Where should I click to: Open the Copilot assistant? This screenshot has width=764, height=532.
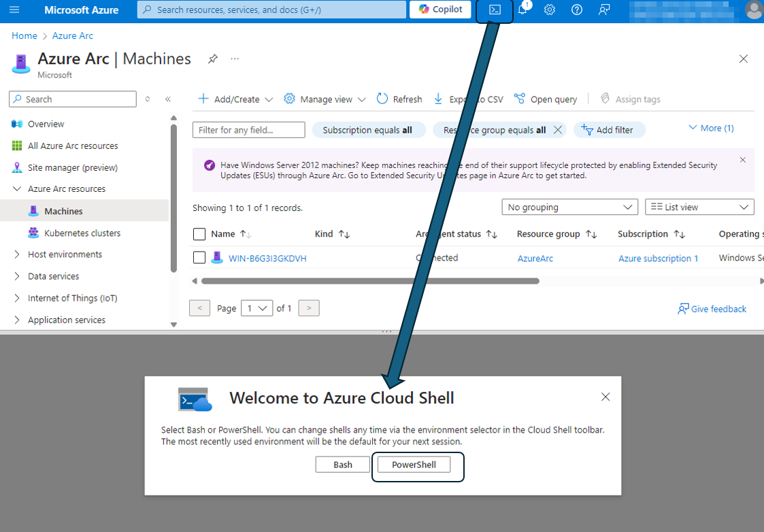[439, 10]
